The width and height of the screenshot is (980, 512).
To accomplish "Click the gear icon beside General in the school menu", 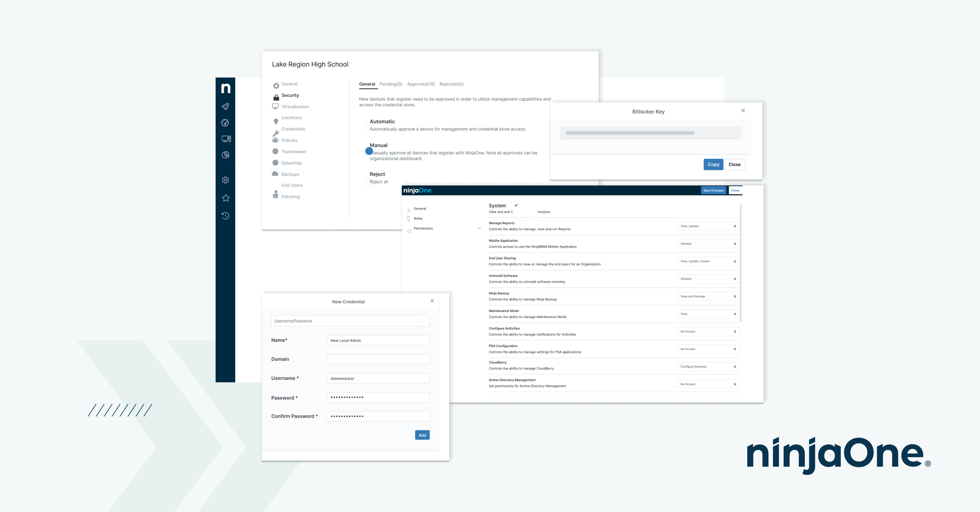I will point(276,86).
